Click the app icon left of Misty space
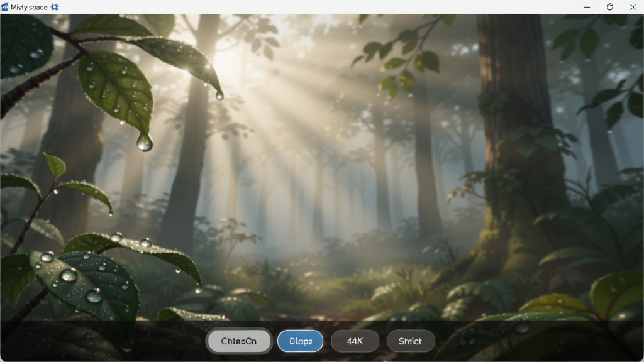 point(4,7)
